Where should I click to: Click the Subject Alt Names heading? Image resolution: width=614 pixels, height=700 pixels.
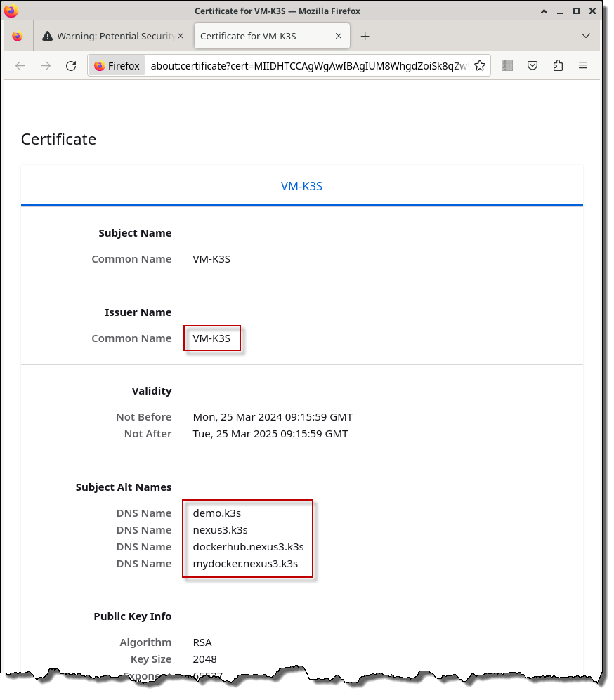123,487
